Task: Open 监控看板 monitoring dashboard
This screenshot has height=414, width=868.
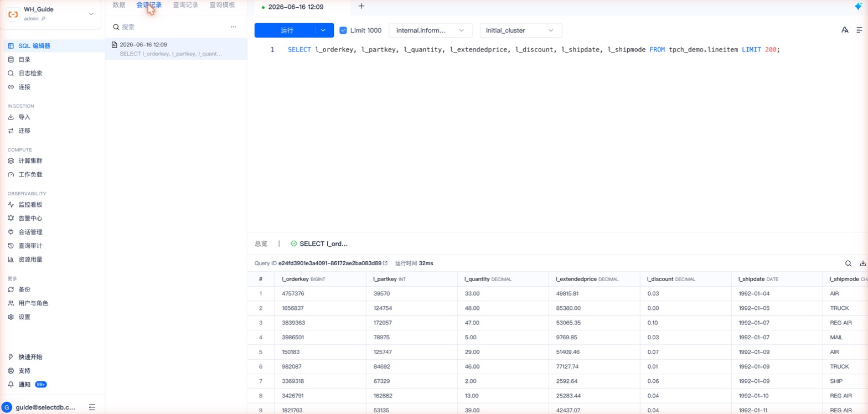Action: point(53,205)
